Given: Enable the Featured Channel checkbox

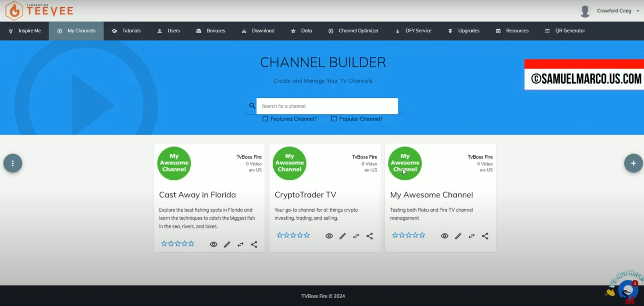Looking at the screenshot, I should click(265, 119).
